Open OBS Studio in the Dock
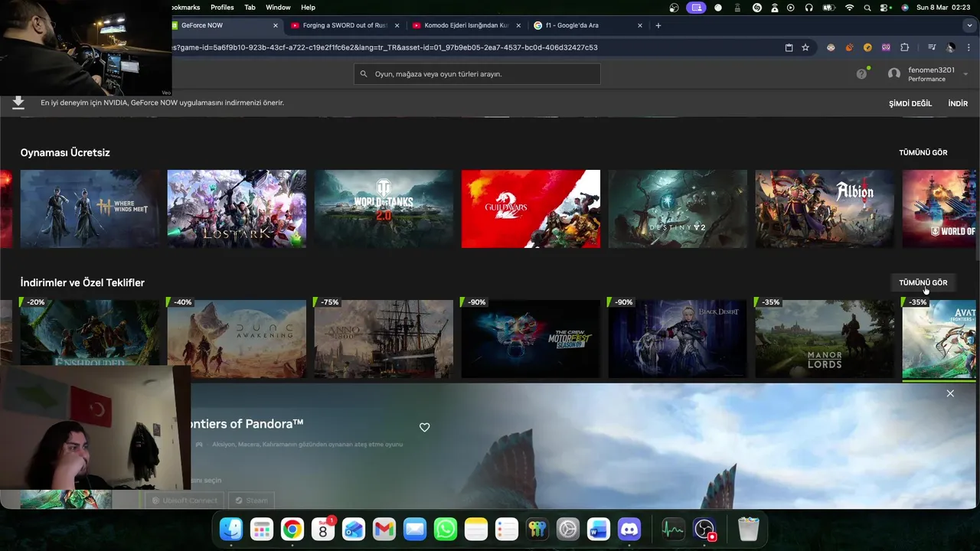980x551 pixels. click(704, 529)
